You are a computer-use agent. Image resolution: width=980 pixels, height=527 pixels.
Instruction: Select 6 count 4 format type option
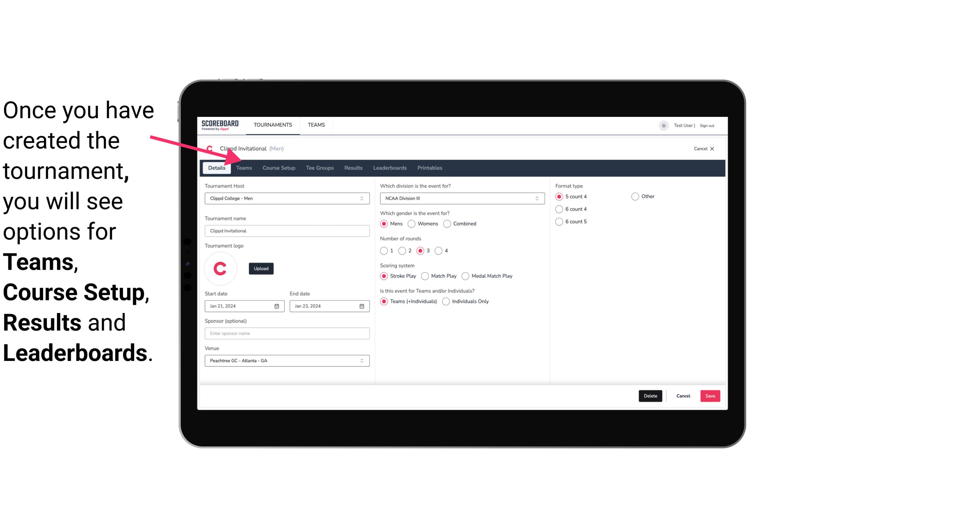tap(559, 208)
